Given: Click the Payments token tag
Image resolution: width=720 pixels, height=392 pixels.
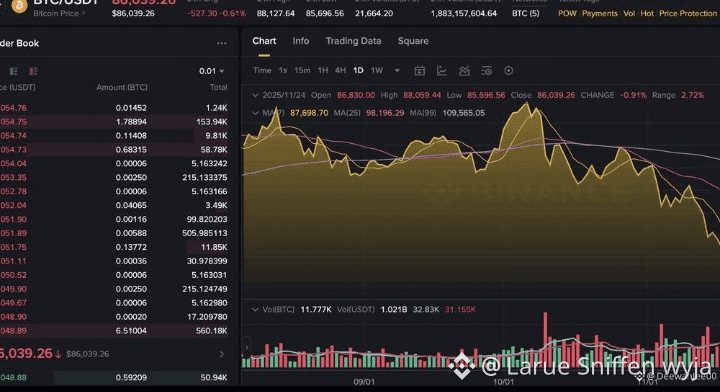Looking at the screenshot, I should click(x=600, y=13).
